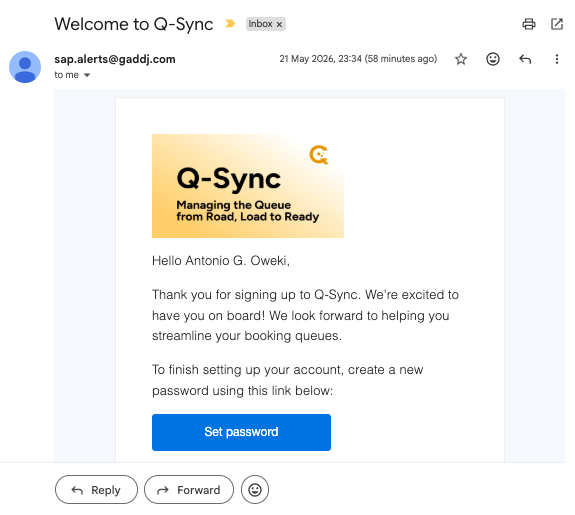Click the 'To finish setting up your account' text

288,380
